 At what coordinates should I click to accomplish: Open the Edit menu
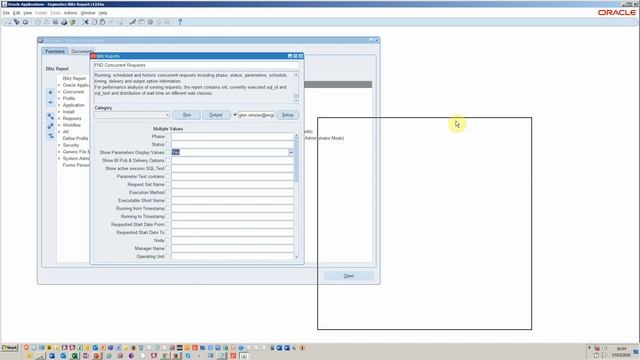coord(16,13)
